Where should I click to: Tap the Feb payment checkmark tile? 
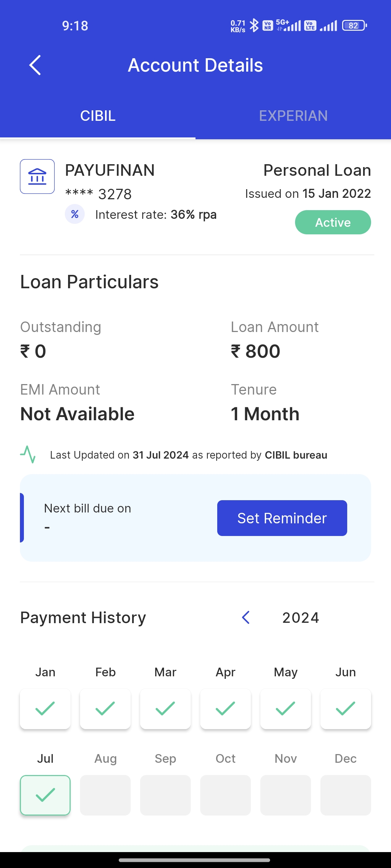pos(105,709)
